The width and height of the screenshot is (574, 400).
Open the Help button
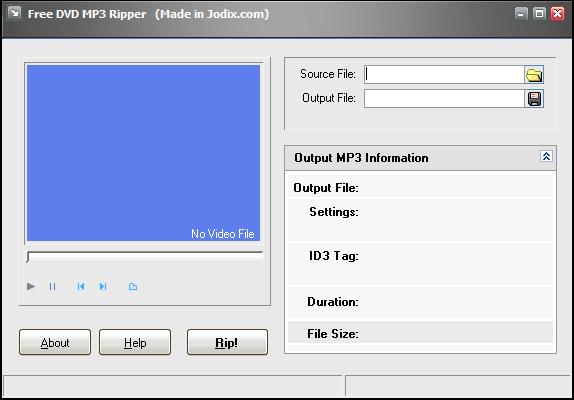pyautogui.click(x=135, y=342)
